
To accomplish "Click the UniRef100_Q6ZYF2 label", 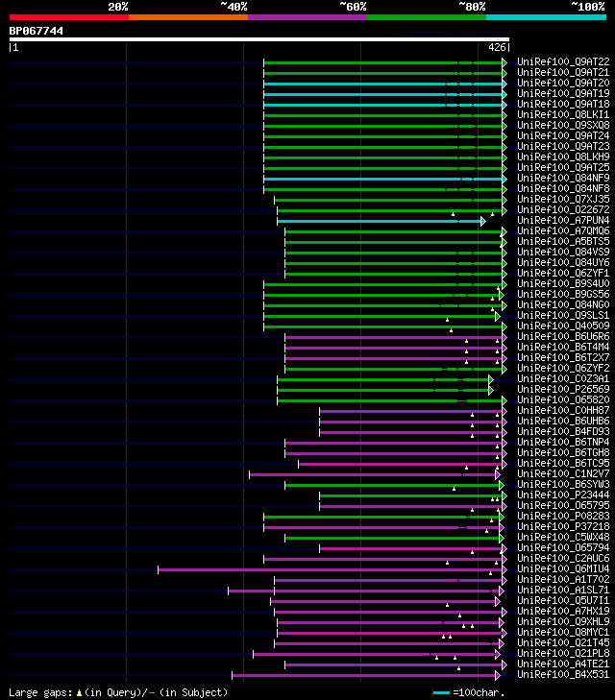I will tap(563, 369).
